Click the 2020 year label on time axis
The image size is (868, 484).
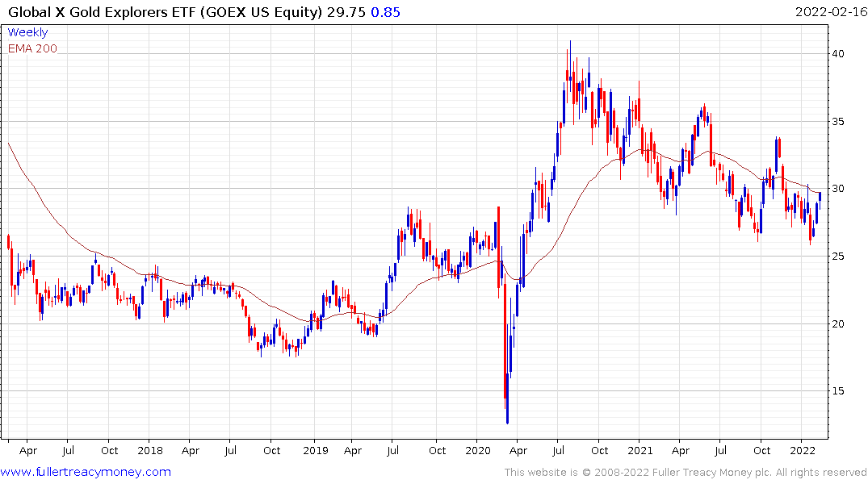[478, 450]
